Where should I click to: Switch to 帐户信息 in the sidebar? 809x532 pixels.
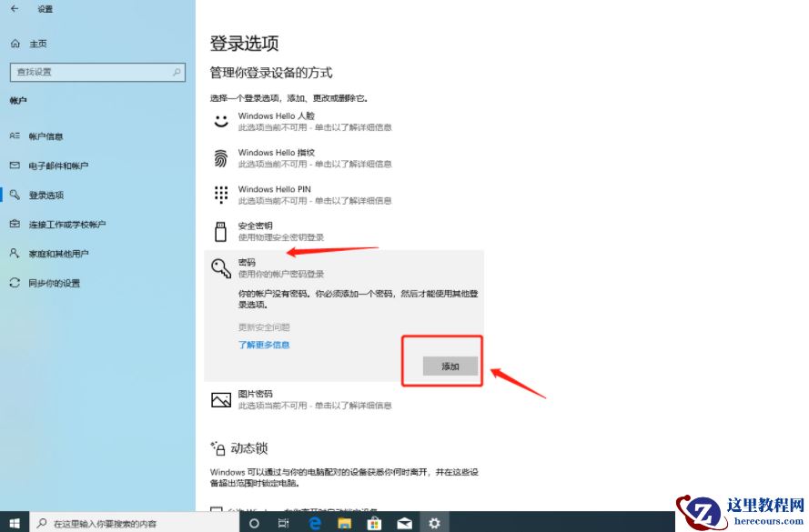tap(56, 136)
